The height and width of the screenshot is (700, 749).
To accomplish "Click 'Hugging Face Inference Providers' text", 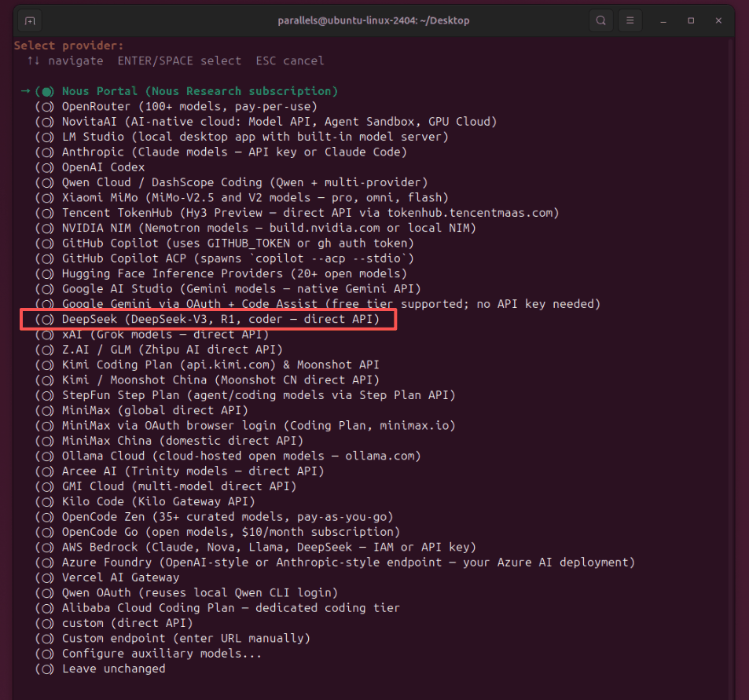I will pos(172,273).
